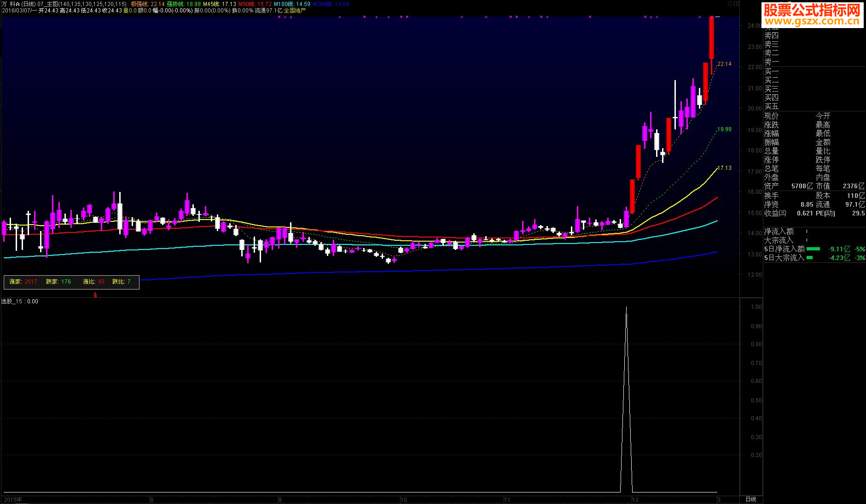
Task: Click the month 10 marker on time axis
Action: point(403,499)
